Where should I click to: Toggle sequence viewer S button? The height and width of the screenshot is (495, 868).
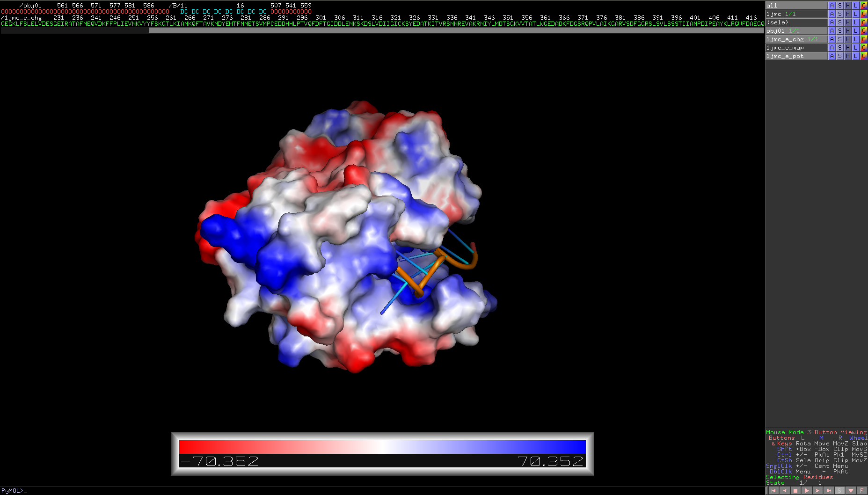click(x=839, y=491)
